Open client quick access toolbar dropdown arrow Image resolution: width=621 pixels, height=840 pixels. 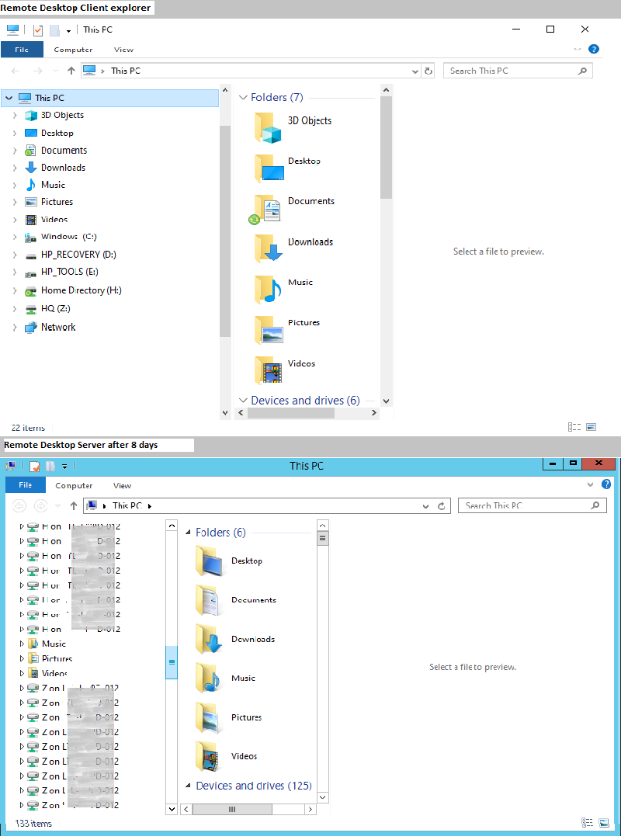click(68, 31)
